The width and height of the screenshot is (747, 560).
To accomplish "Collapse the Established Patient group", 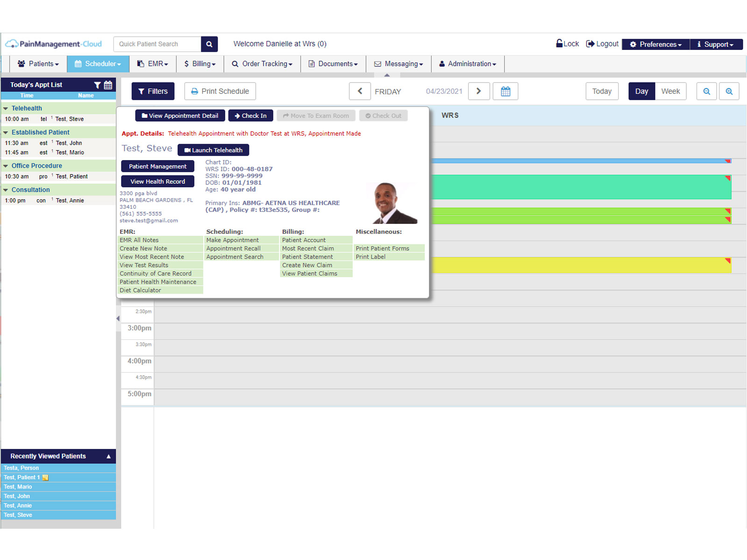I will tap(6, 133).
